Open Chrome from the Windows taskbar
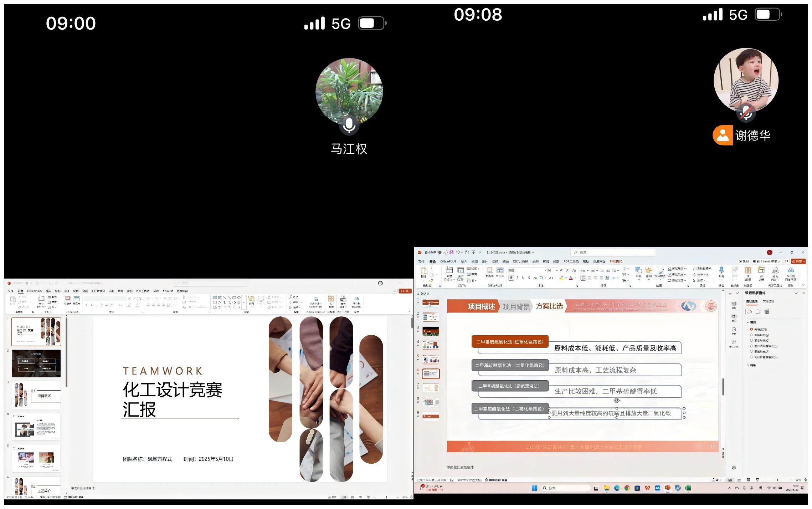The height and width of the screenshot is (509, 812). [627, 488]
